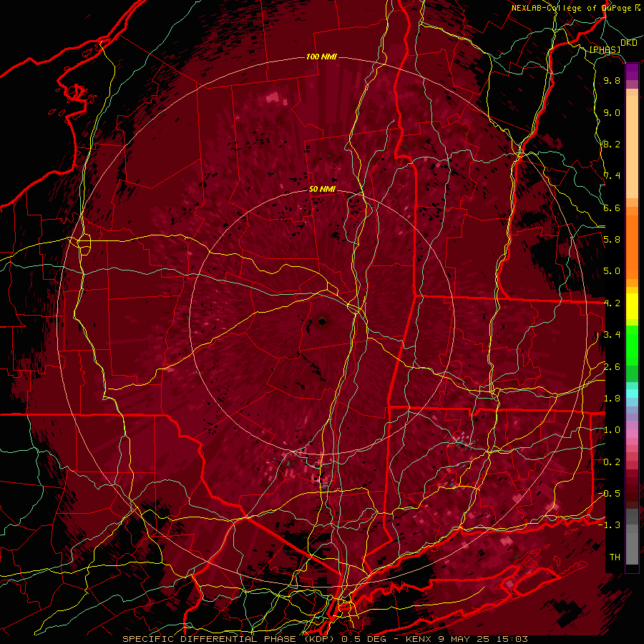Image resolution: width=644 pixels, height=644 pixels.
Task: Click the 5.8 value on the scale
Action: click(612, 240)
